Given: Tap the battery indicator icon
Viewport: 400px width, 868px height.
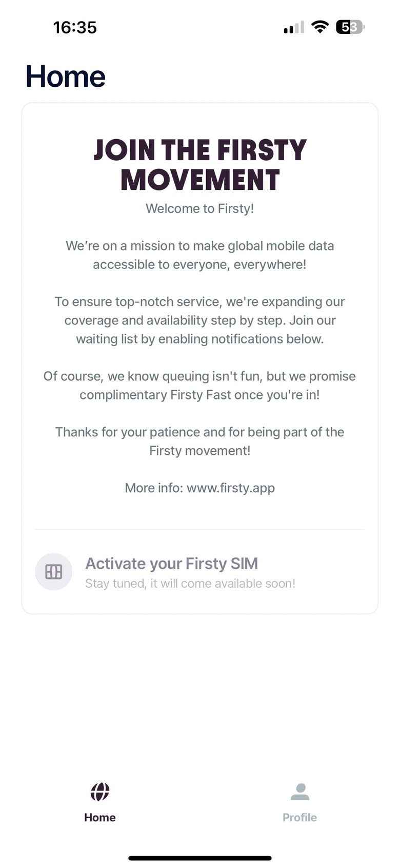Looking at the screenshot, I should pos(350,27).
